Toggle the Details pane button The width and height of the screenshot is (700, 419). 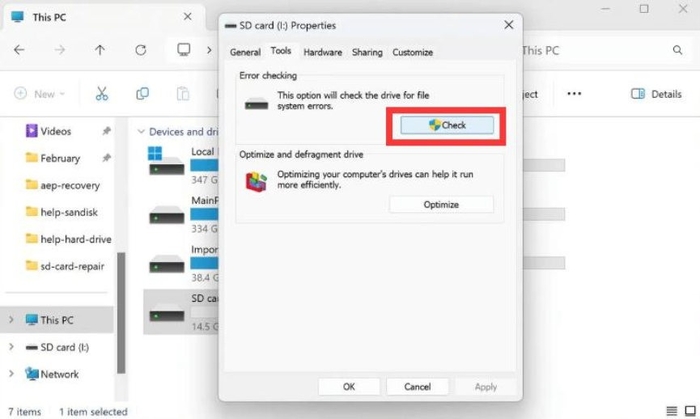[x=656, y=94]
